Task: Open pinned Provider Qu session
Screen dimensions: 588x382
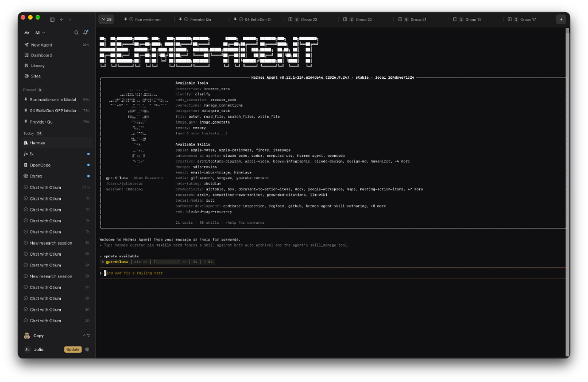Action: pyautogui.click(x=57, y=122)
